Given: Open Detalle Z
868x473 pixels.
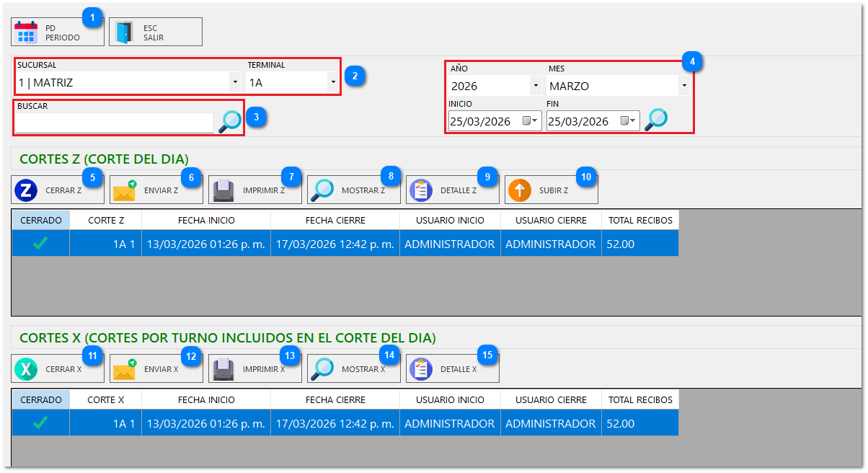Looking at the screenshot, I should point(452,190).
